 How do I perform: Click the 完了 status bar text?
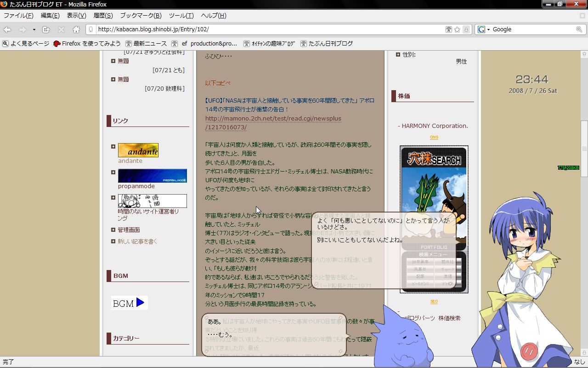click(9, 362)
